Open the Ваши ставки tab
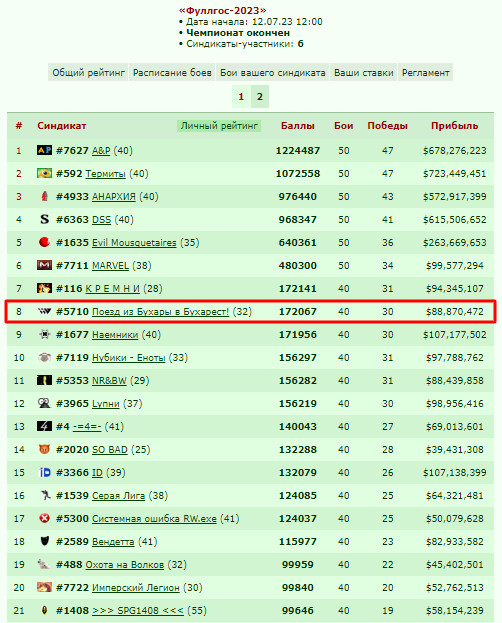Screen dimensions: 502x623 click(x=364, y=73)
